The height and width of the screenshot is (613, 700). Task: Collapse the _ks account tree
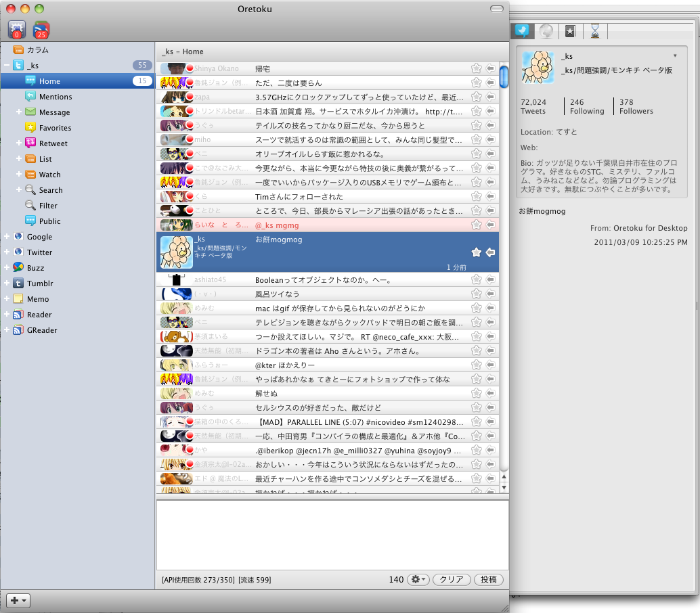(7, 66)
